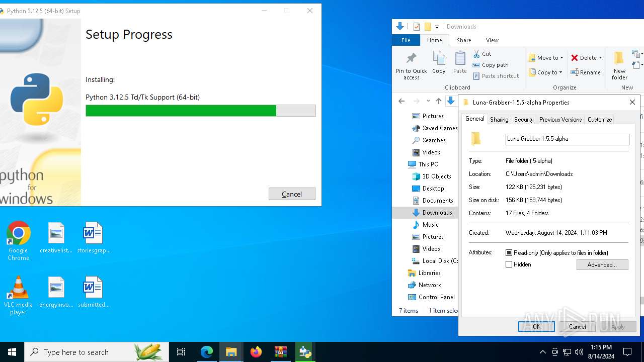Click the Advanced... attributes button
644x362 pixels.
602,265
